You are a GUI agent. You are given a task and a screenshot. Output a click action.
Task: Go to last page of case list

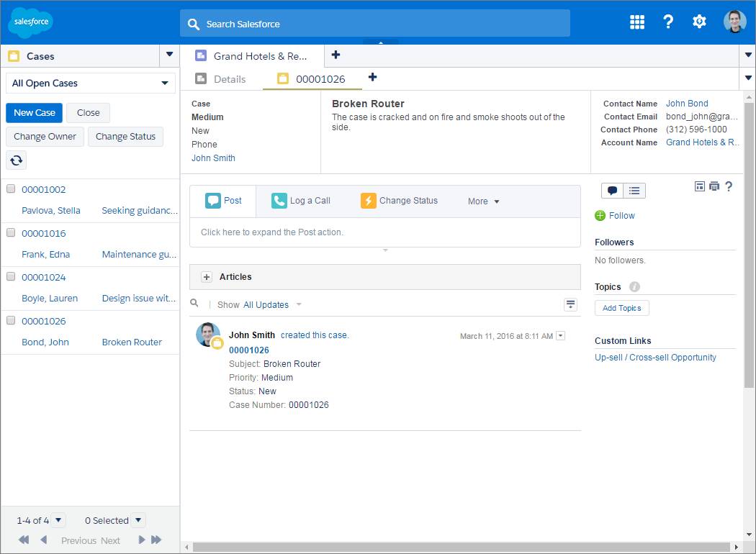(x=156, y=540)
